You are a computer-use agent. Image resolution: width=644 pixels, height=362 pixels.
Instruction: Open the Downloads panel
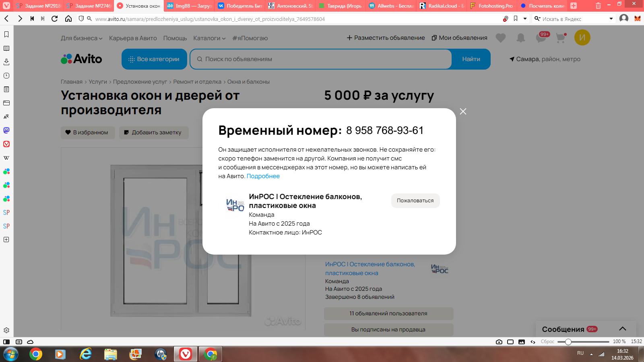point(6,62)
